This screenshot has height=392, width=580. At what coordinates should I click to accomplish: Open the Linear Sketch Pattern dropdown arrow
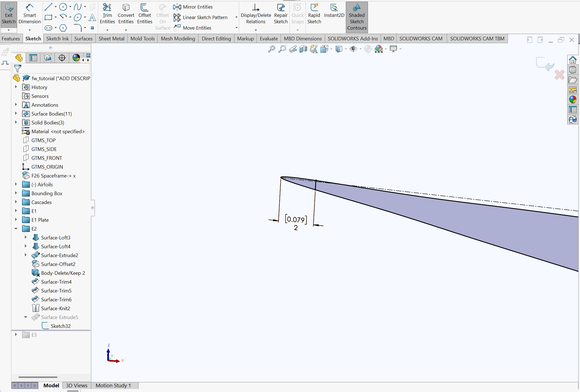click(236, 17)
